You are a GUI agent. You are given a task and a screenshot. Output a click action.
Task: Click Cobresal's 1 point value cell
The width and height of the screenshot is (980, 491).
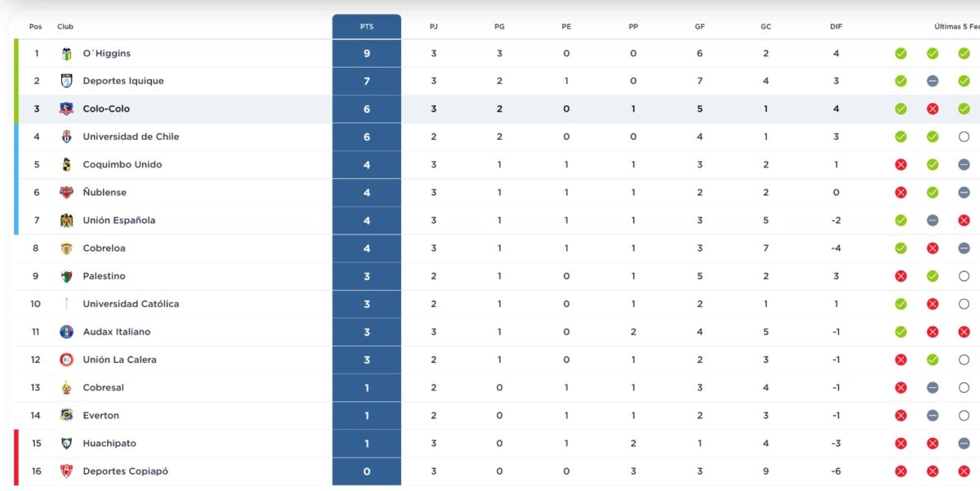coord(367,388)
